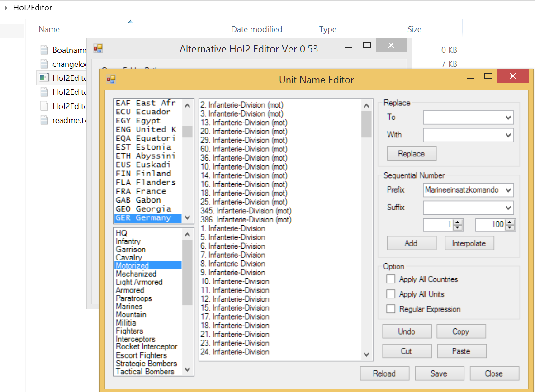The height and width of the screenshot is (392, 535).
Task: Toggle the Apply All Units checkbox
Action: point(391,294)
